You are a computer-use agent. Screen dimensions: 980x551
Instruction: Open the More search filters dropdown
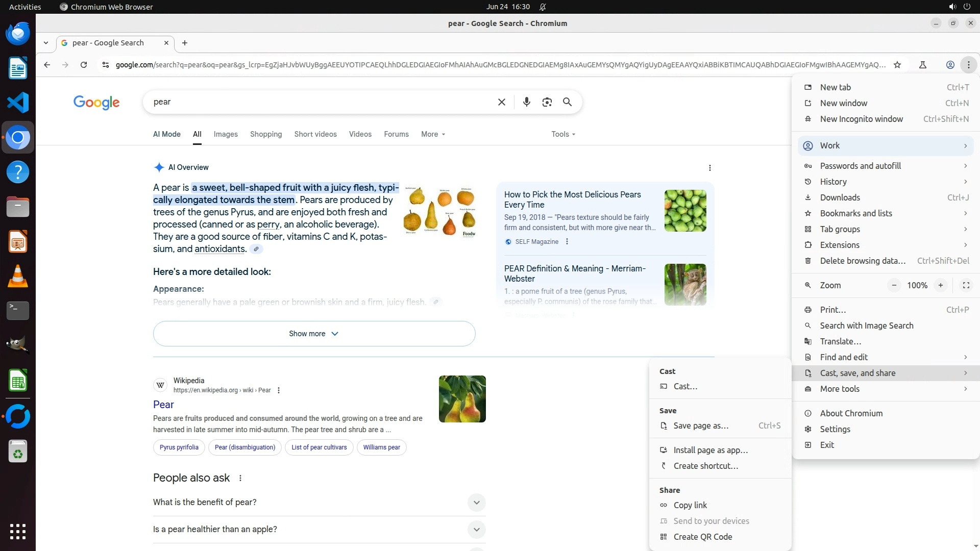pyautogui.click(x=433, y=134)
